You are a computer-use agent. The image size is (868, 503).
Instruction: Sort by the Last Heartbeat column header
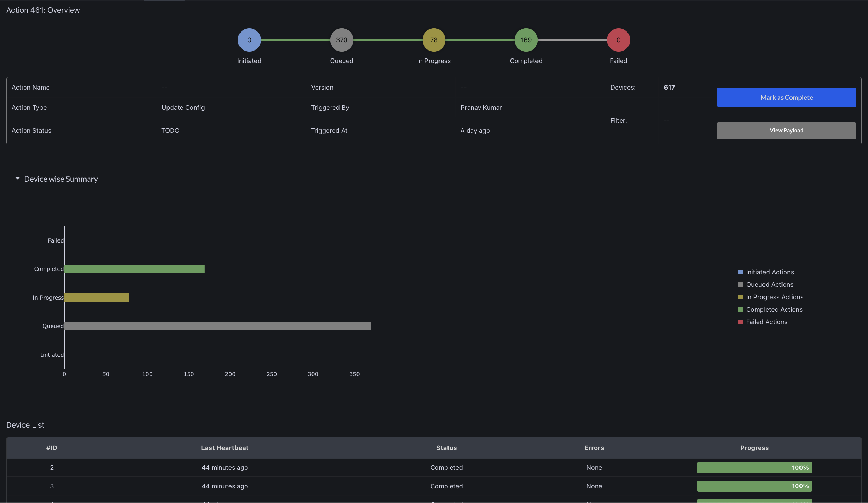click(x=225, y=448)
